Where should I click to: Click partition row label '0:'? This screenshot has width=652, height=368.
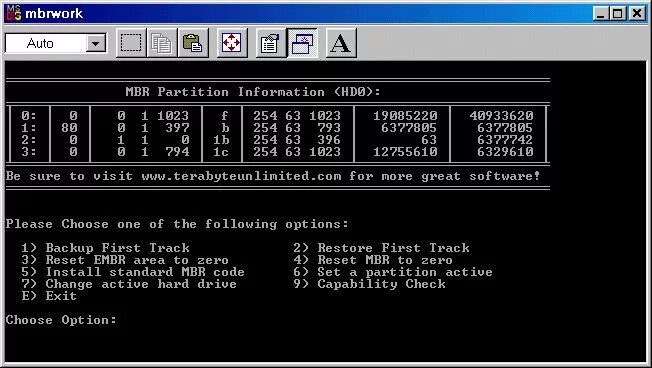pos(29,116)
